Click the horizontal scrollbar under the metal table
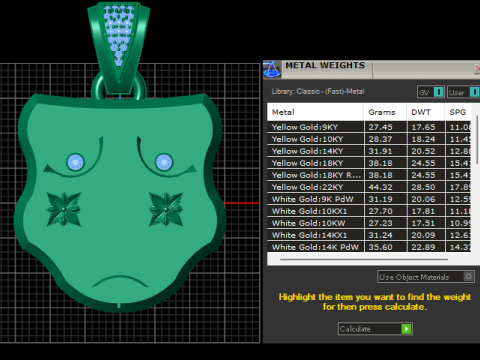480x360 pixels. [x=364, y=259]
